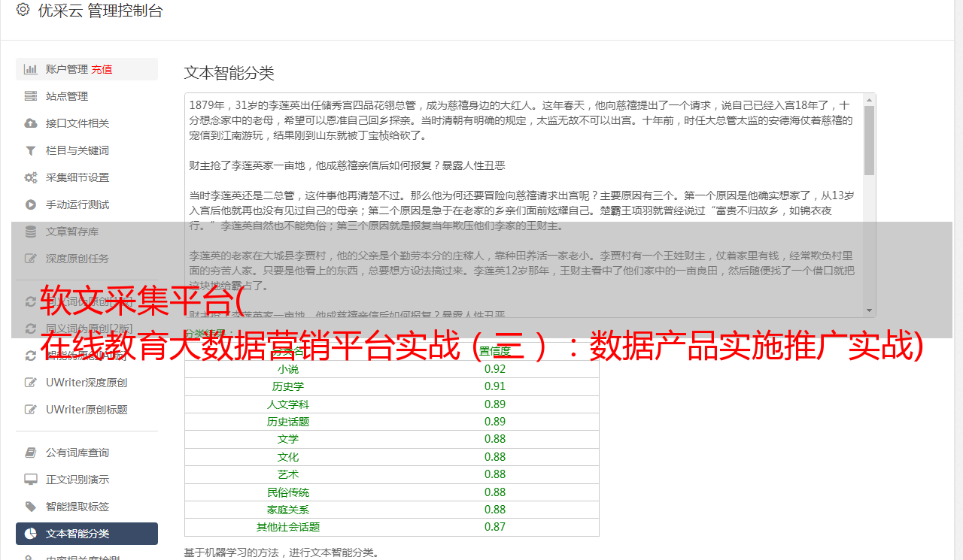963x560 pixels.
Task: Click the text area scrollbar thumb
Action: click(870, 140)
